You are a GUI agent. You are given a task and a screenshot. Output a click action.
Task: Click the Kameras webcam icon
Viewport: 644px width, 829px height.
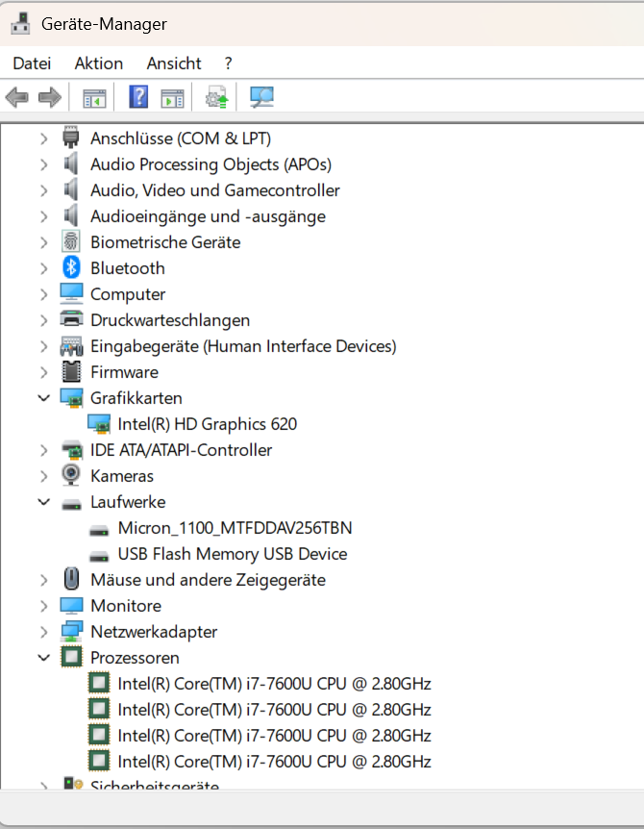coord(71,475)
